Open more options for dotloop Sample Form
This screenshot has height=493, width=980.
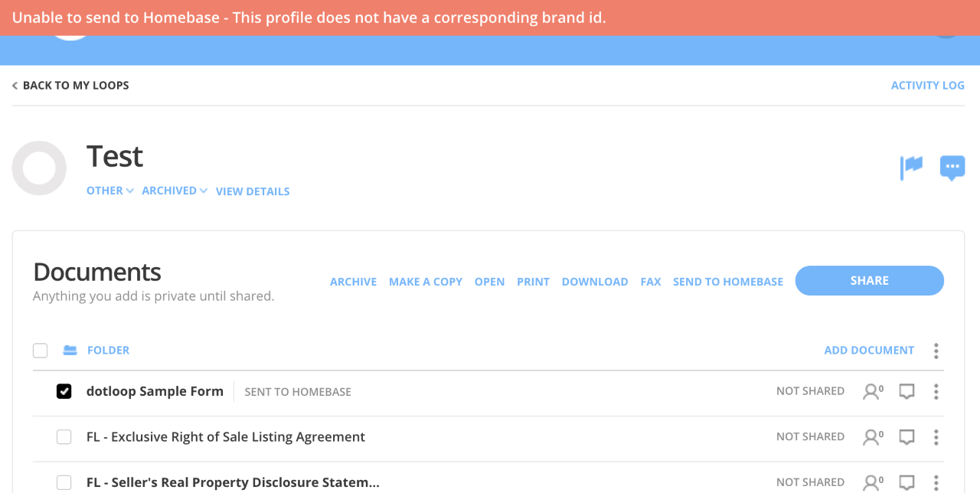tap(936, 392)
